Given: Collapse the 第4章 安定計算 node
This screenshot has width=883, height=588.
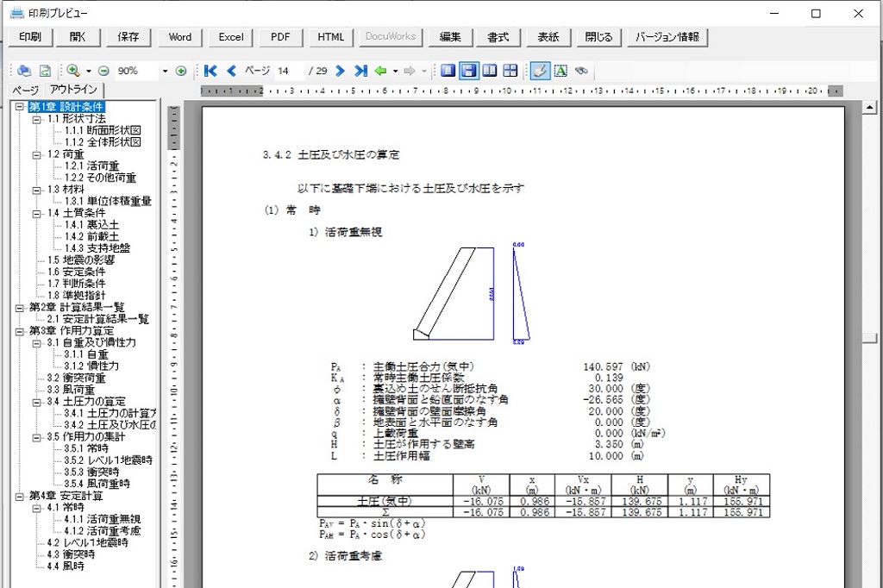Looking at the screenshot, I should point(20,497).
